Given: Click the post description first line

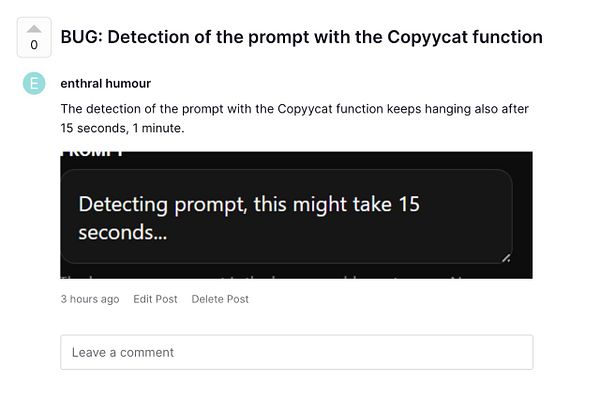Looking at the screenshot, I should pyautogui.click(x=294, y=108).
